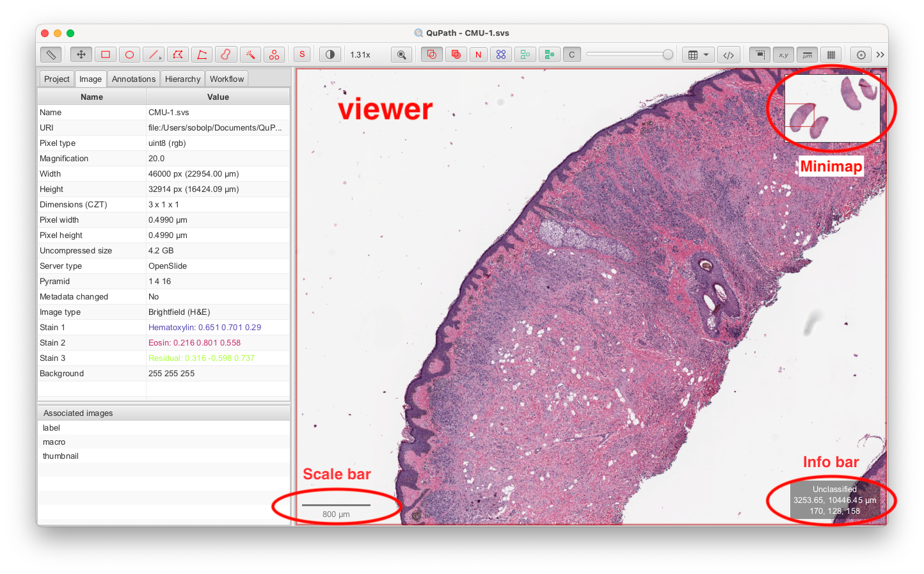
Task: Expand the overflow toolbar chevron
Action: click(x=880, y=54)
